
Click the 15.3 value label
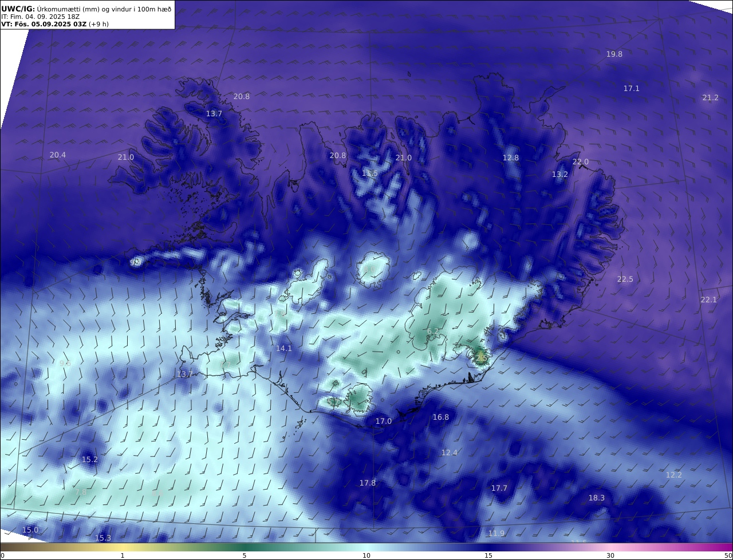click(103, 538)
